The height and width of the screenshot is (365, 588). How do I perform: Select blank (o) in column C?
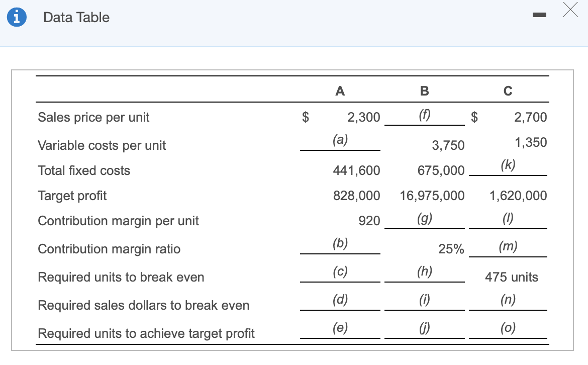[x=508, y=328]
